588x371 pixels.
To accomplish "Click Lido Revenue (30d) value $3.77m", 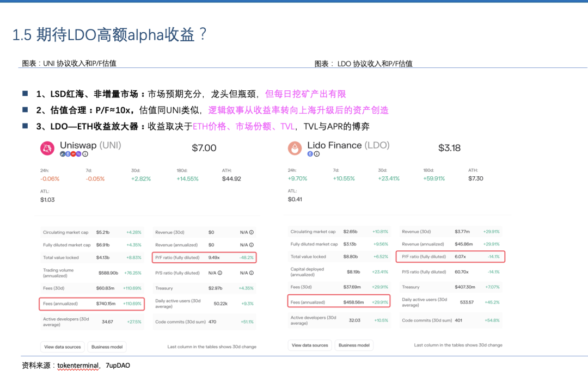I will click(462, 232).
